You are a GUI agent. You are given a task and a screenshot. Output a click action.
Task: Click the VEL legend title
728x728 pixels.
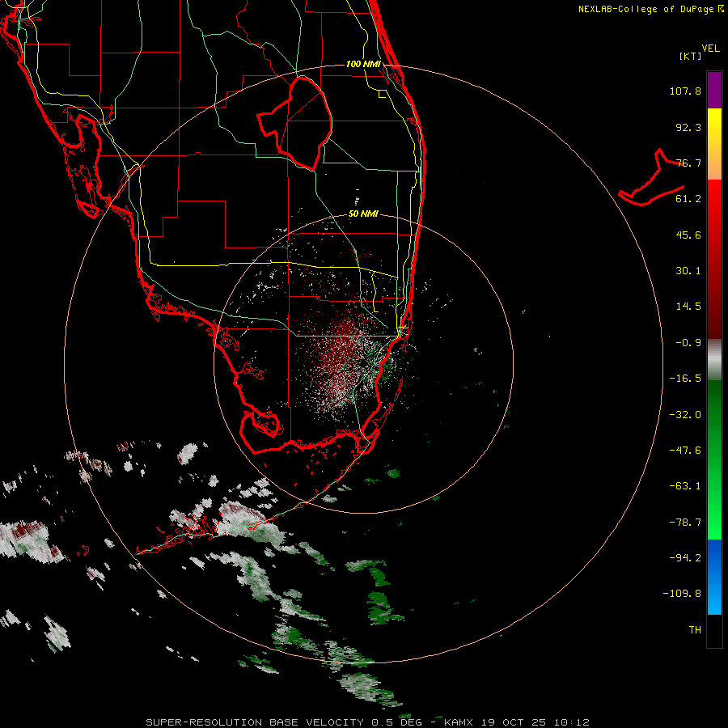[711, 49]
